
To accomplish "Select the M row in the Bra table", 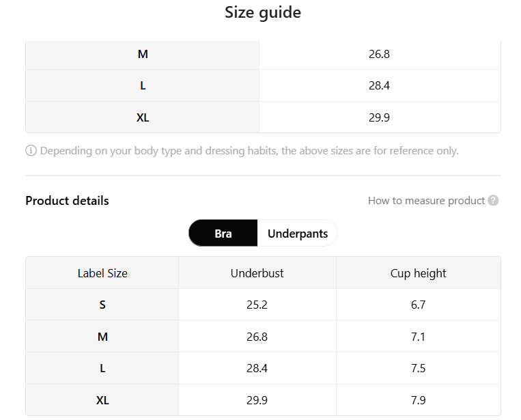I will 263,336.
